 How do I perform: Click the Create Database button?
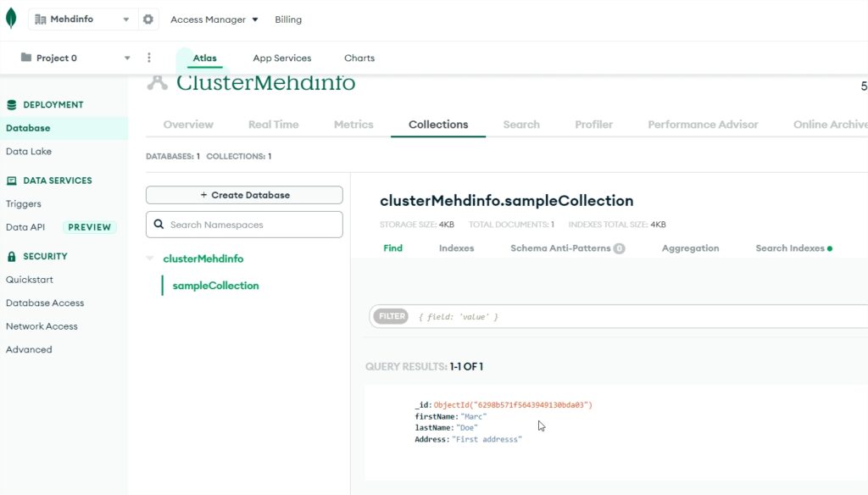tap(244, 195)
